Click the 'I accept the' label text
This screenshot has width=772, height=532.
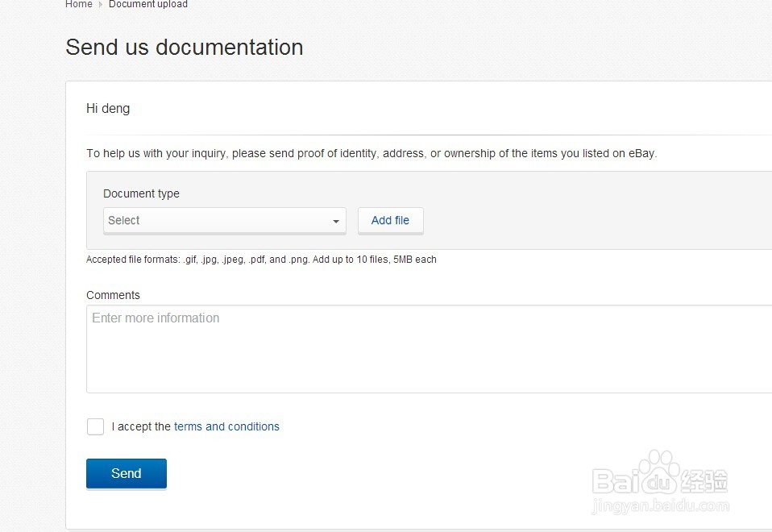click(141, 426)
